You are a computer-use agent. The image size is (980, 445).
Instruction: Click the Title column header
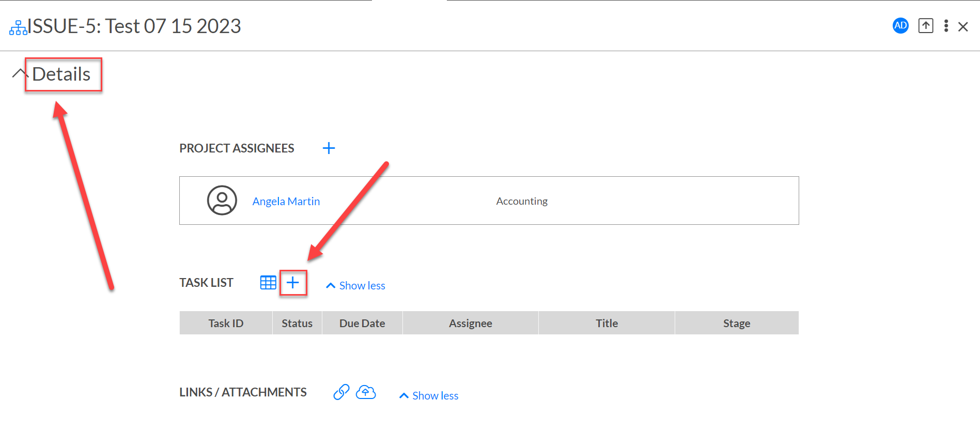point(606,323)
